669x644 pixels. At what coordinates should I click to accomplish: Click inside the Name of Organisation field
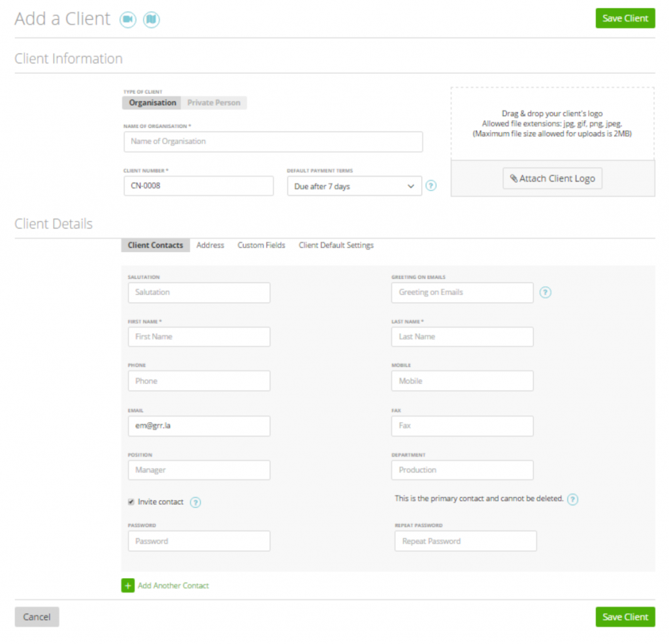click(273, 142)
